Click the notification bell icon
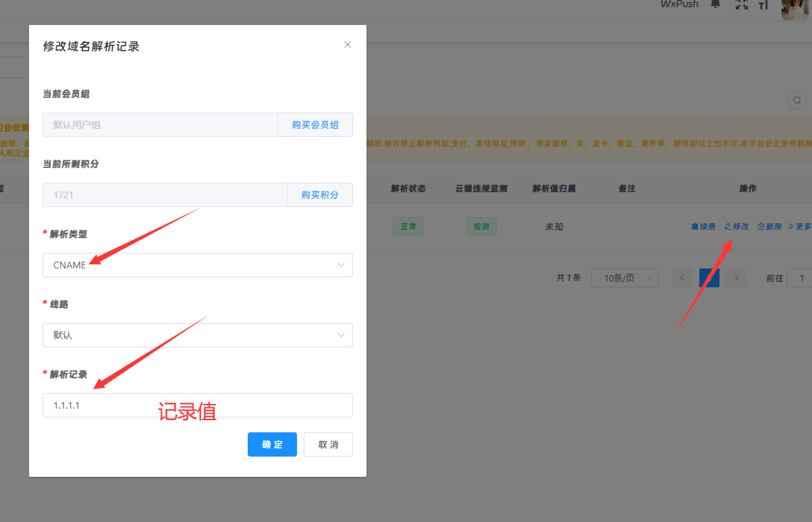Image resolution: width=812 pixels, height=522 pixels. 715,4
